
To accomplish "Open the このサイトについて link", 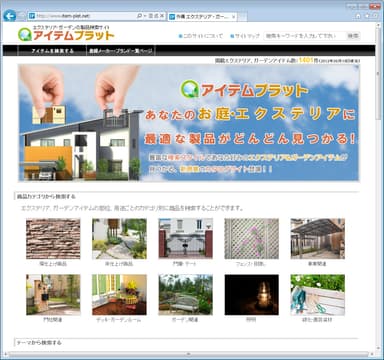I will click(201, 36).
